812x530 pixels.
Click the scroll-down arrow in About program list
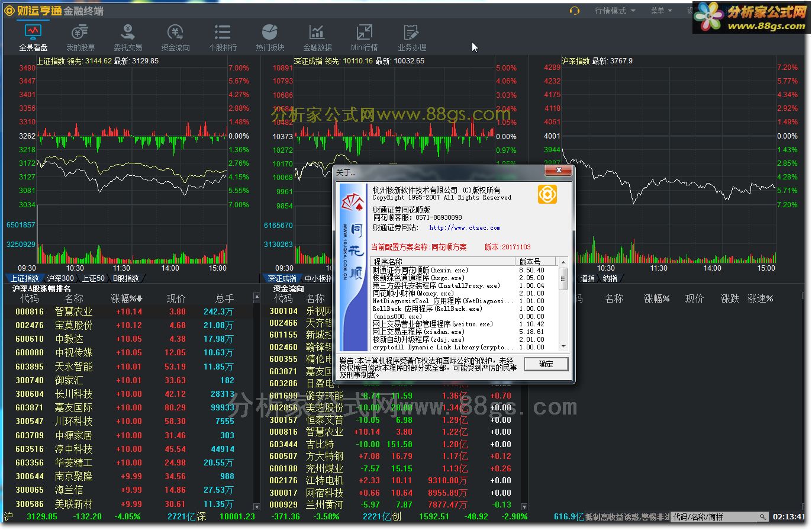(563, 346)
